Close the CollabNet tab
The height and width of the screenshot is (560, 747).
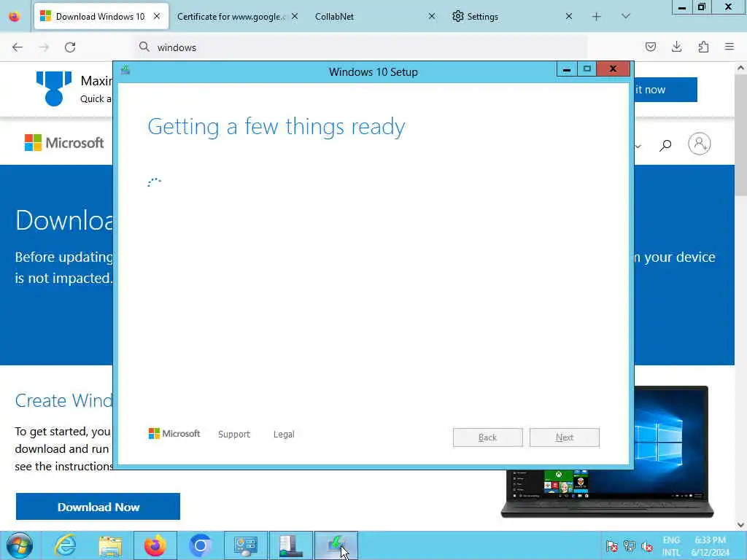tap(432, 16)
